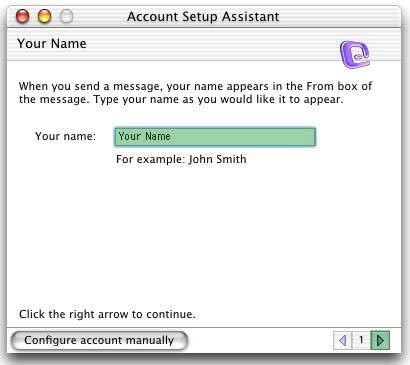Focus the Your name text field
410x365 pixels.
click(x=215, y=137)
